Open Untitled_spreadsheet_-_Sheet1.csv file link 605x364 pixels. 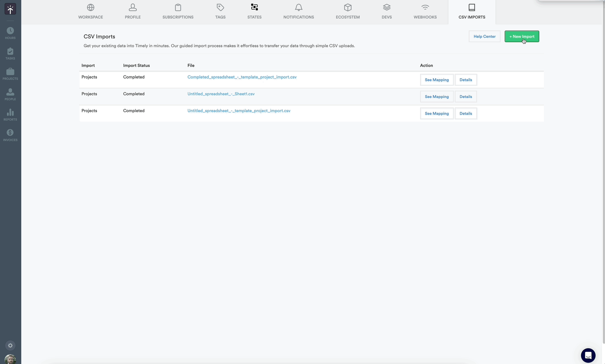point(221,94)
